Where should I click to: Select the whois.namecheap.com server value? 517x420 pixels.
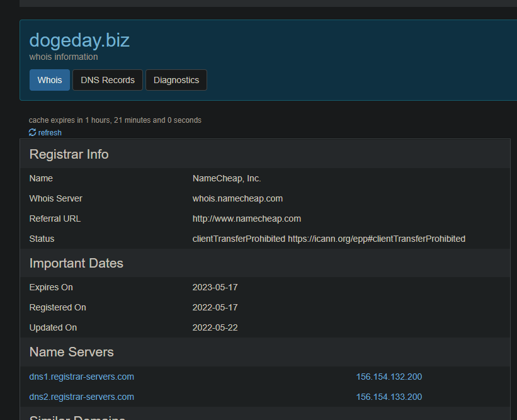pyautogui.click(x=237, y=198)
